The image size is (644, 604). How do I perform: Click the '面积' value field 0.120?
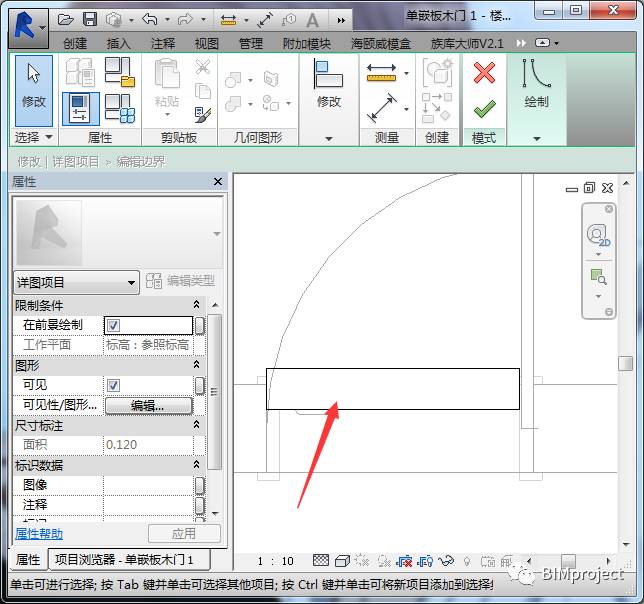[x=148, y=445]
